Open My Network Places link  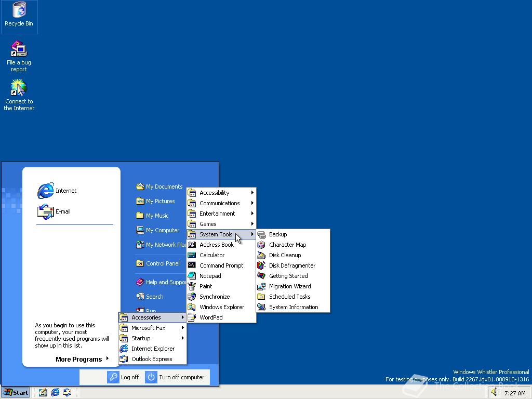pyautogui.click(x=161, y=245)
